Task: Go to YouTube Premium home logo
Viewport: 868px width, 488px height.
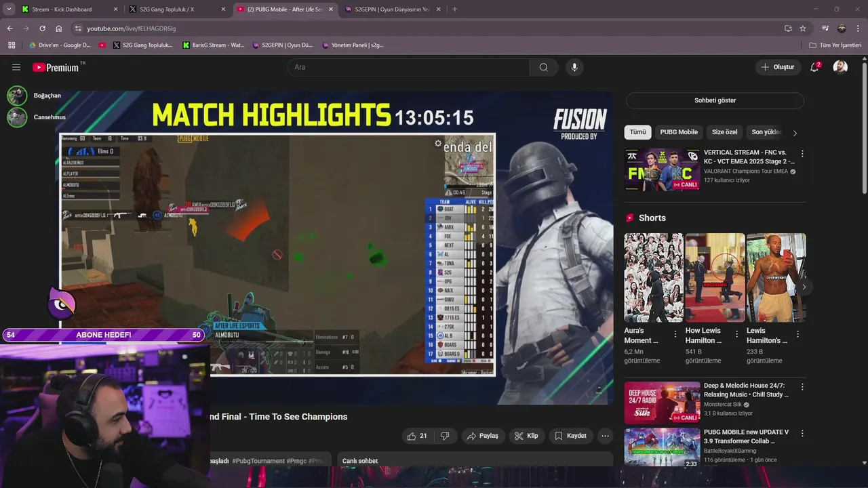Action: point(56,67)
